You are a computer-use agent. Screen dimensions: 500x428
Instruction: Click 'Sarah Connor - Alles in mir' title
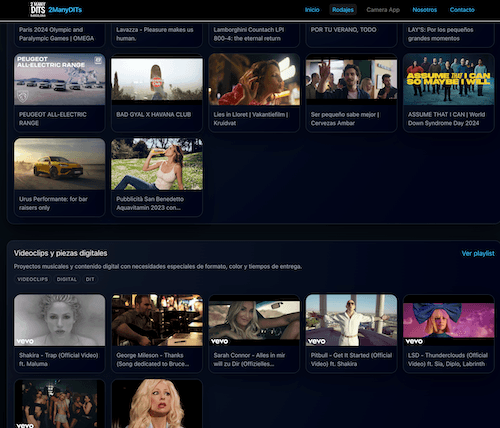tap(249, 359)
